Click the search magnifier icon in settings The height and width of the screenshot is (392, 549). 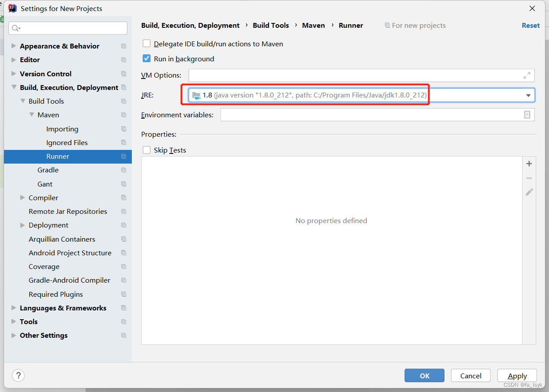point(15,28)
